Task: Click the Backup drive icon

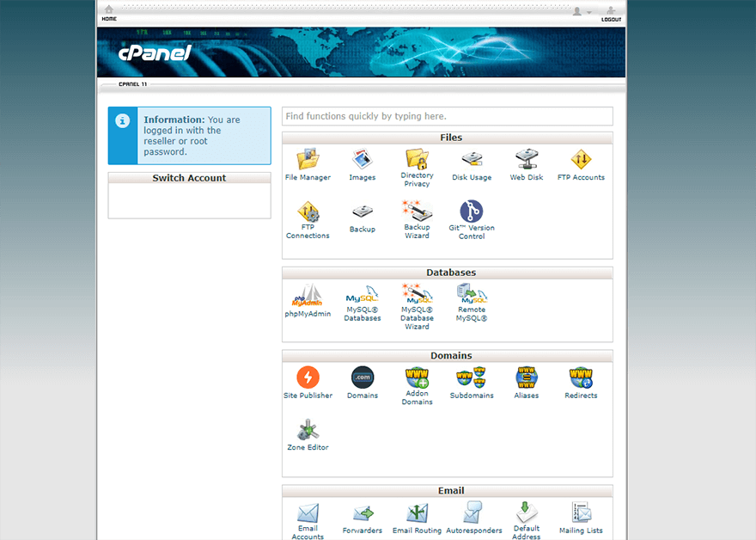Action: tap(362, 212)
